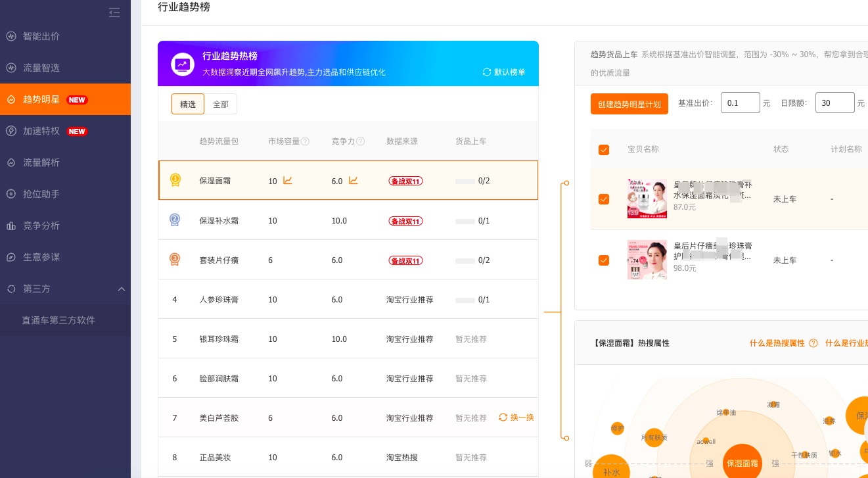Select the 美白芦荟胶 trend row

tap(348, 418)
